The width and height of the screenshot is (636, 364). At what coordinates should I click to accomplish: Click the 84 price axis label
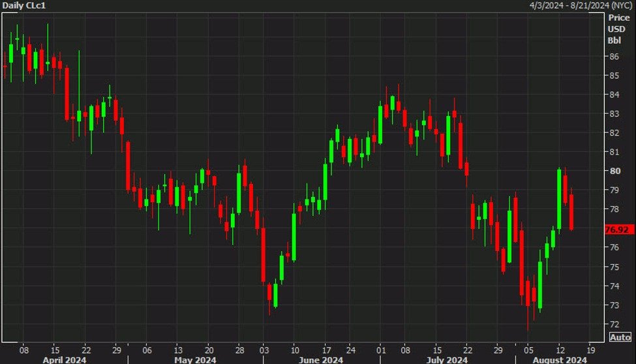click(x=614, y=95)
